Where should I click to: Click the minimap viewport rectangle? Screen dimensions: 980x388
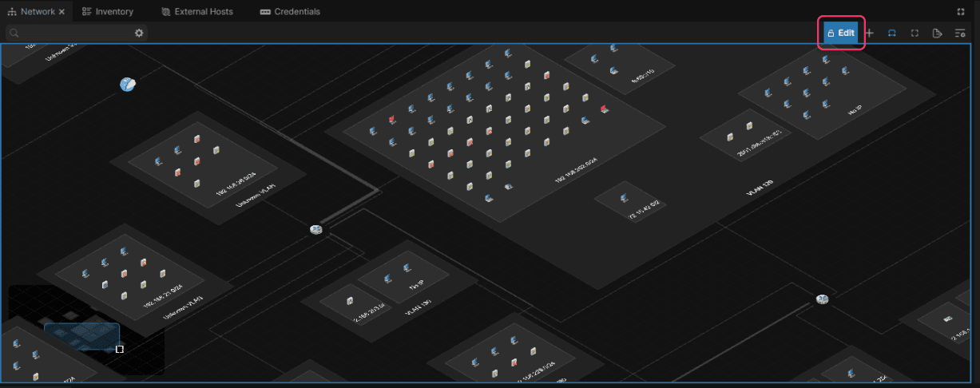pyautogui.click(x=81, y=337)
